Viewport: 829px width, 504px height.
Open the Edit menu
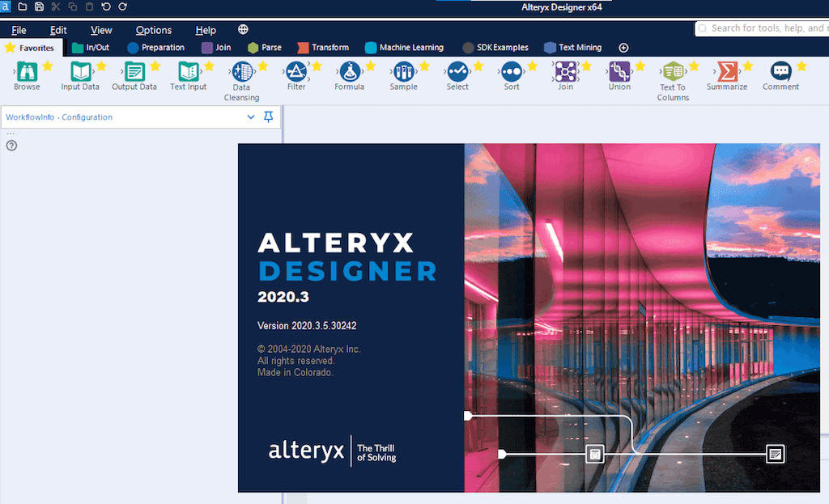pyautogui.click(x=58, y=30)
